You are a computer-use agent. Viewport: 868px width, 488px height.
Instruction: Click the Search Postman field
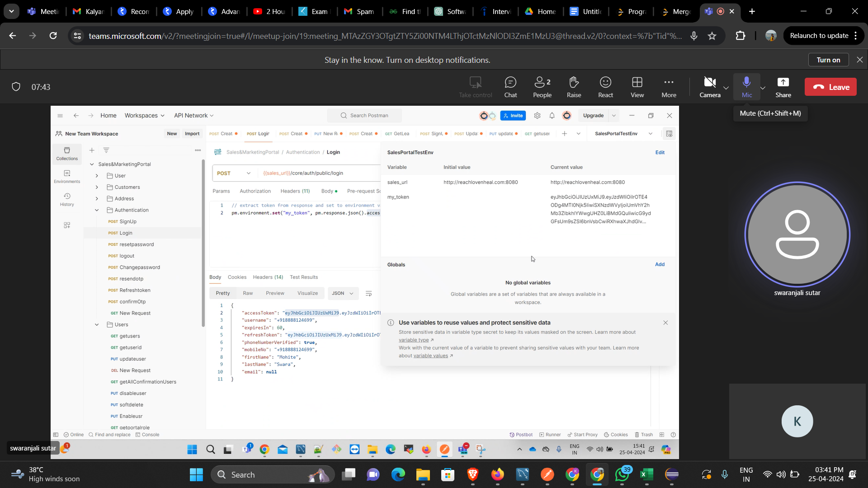tap(364, 116)
